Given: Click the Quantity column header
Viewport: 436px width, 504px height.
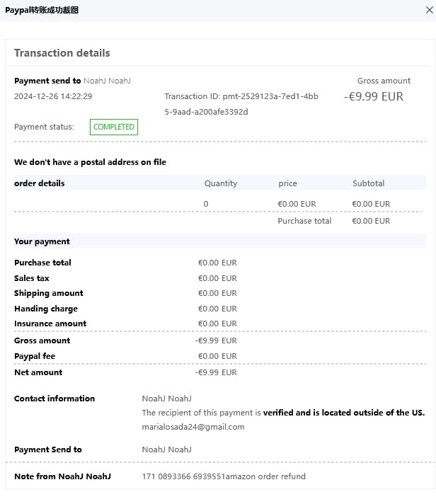Looking at the screenshot, I should coord(221,183).
